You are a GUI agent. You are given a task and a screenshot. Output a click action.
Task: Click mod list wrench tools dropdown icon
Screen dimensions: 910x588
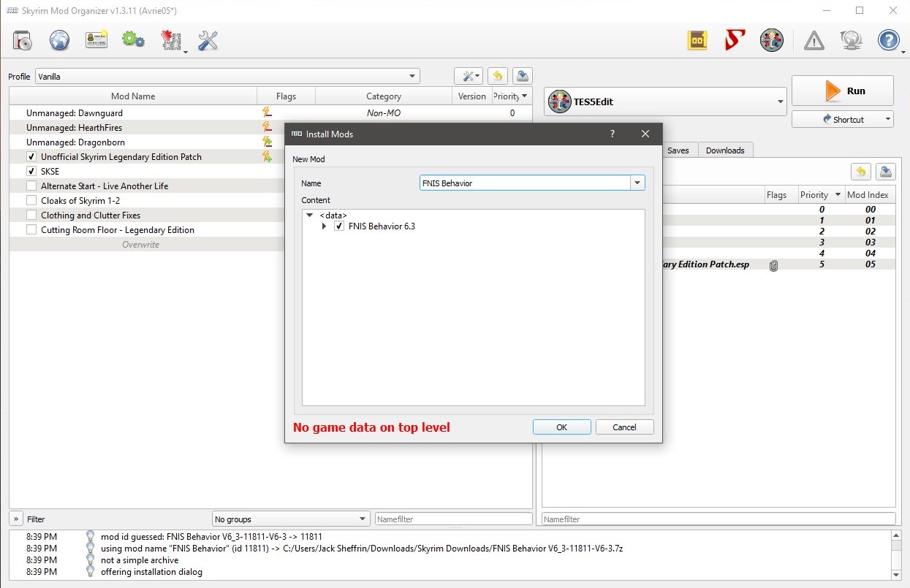[x=468, y=76]
